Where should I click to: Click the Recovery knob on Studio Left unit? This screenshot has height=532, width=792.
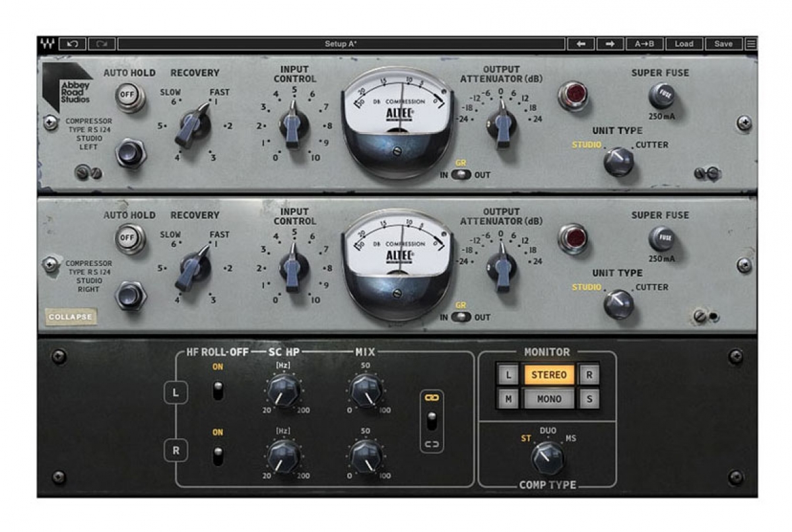pos(193,123)
